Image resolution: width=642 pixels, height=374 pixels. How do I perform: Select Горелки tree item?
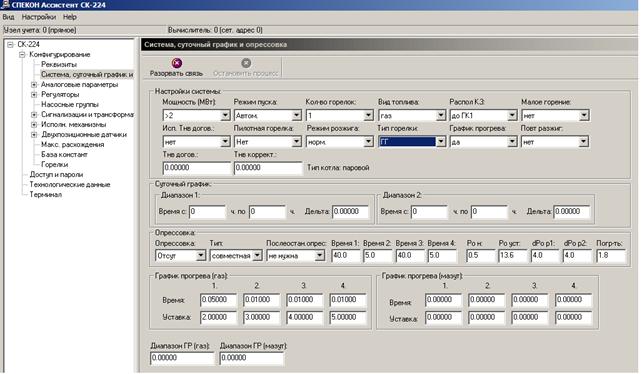[54, 165]
